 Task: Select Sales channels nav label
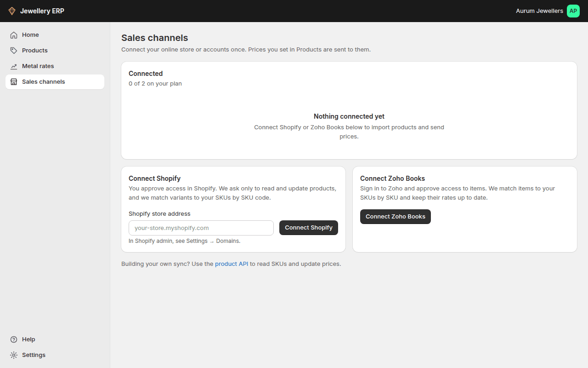point(44,82)
